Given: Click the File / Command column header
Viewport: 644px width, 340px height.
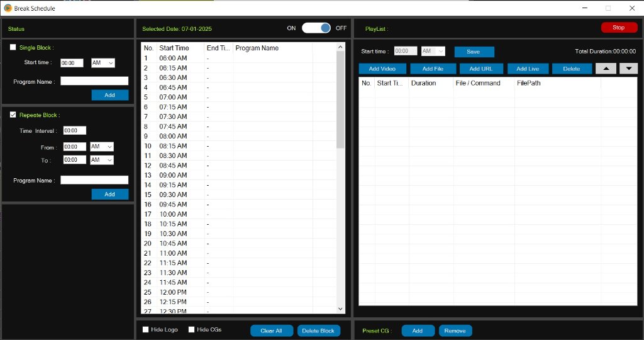Looking at the screenshot, I should 484,83.
